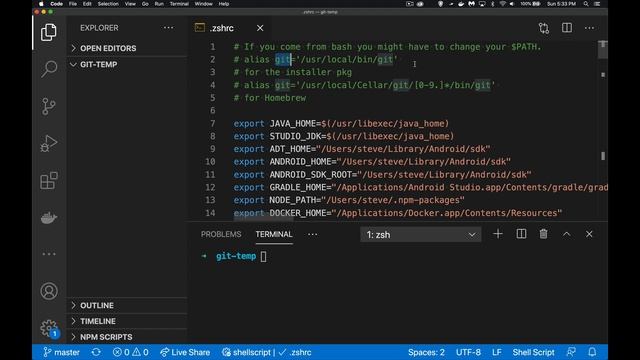Open editor More Actions ellipsis

pos(589,28)
